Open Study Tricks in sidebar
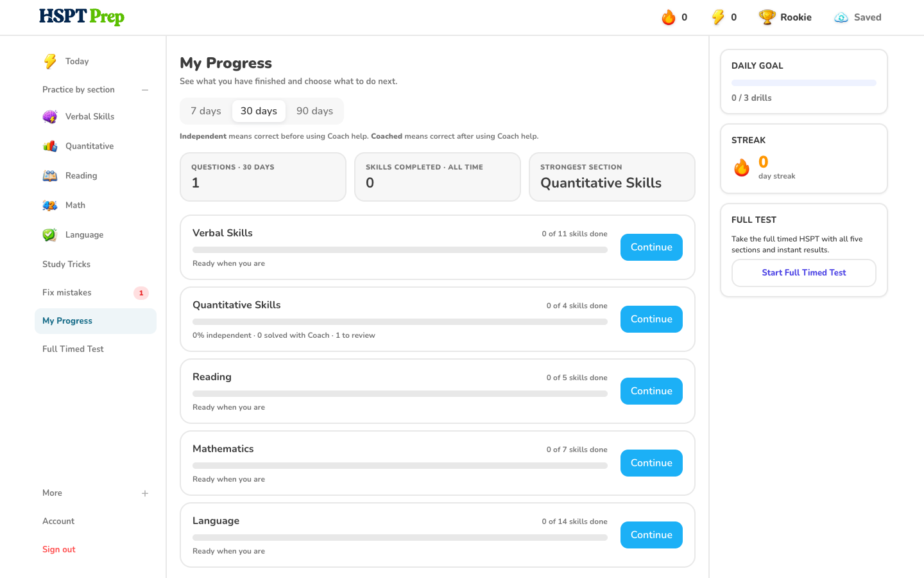This screenshot has width=924, height=578. [x=96, y=265]
